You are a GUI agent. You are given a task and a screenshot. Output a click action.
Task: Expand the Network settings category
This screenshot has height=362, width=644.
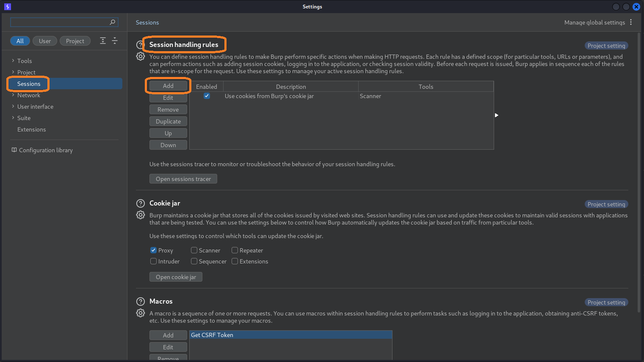click(12, 95)
